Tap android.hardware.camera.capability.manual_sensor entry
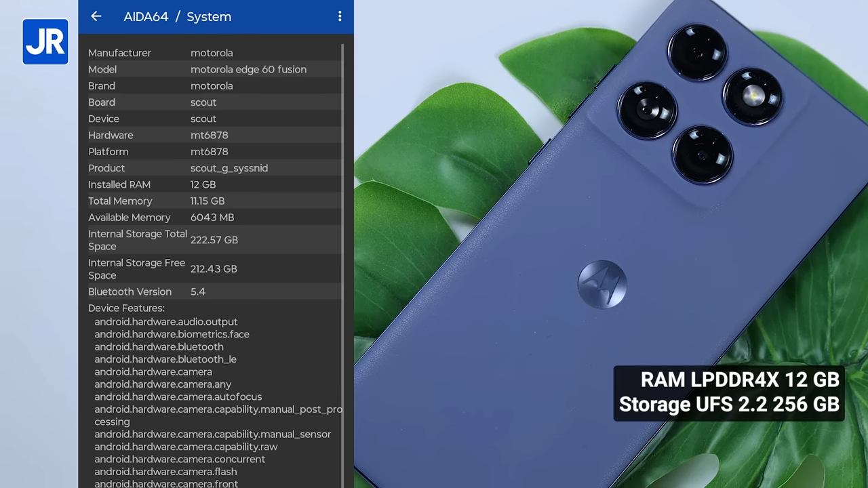 pos(213,434)
